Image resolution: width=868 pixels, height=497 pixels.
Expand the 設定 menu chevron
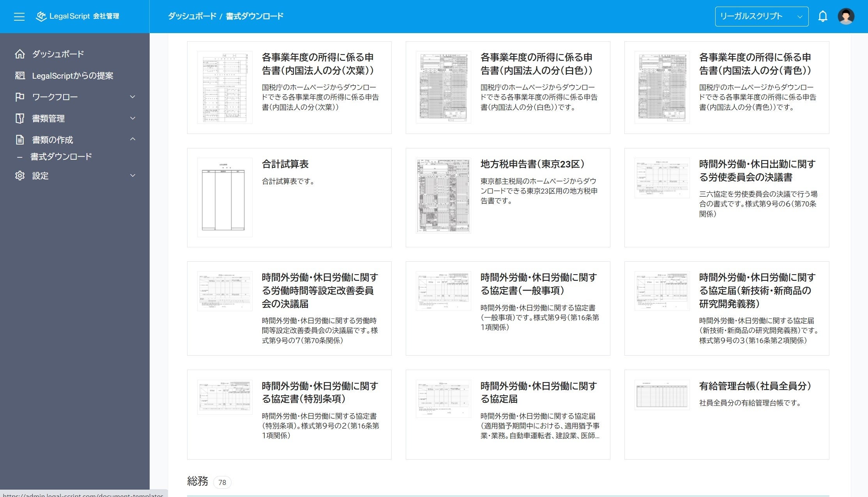pyautogui.click(x=133, y=176)
